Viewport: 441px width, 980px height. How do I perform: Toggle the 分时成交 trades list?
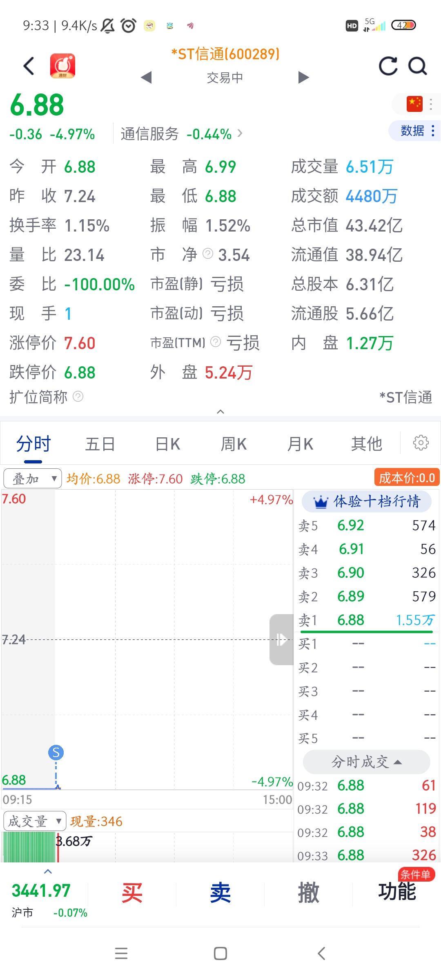point(367,762)
